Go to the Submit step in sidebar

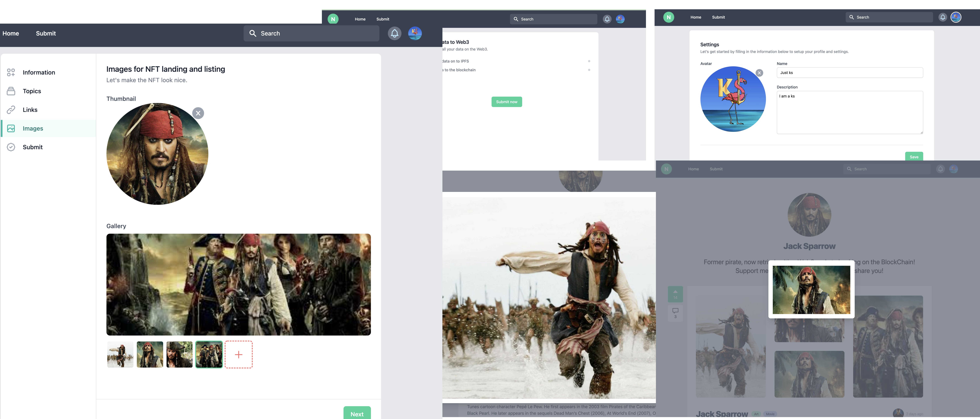click(x=33, y=147)
